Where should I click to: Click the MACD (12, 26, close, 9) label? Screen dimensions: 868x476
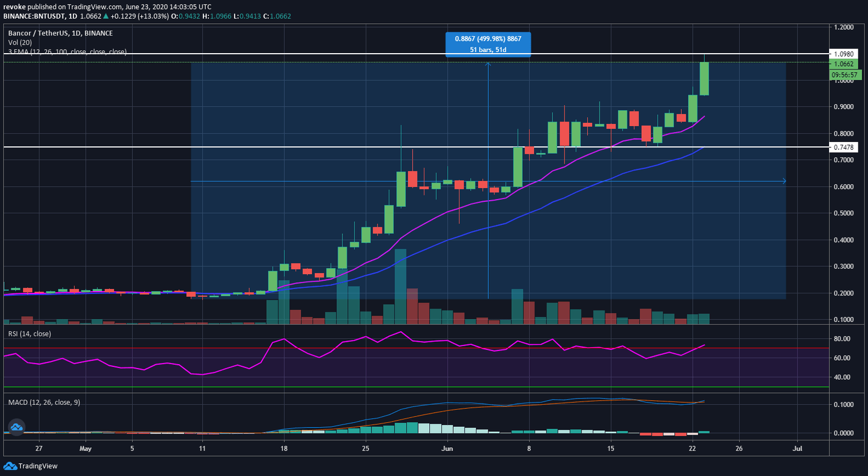click(x=44, y=402)
